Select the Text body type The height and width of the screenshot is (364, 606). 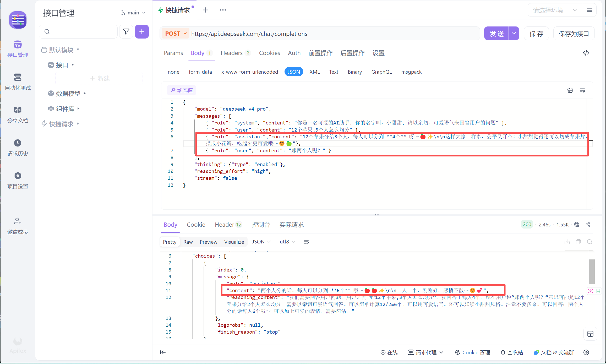334,72
